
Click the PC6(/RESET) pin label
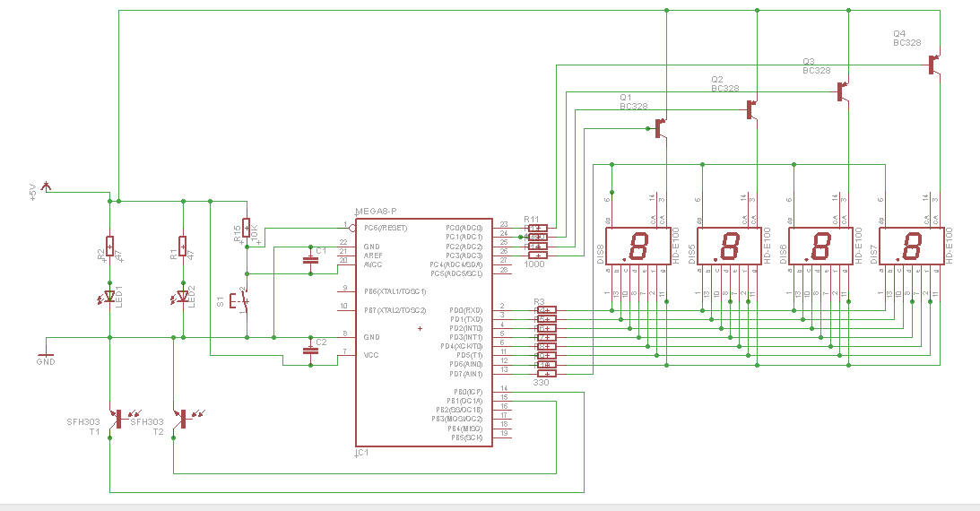pos(386,228)
